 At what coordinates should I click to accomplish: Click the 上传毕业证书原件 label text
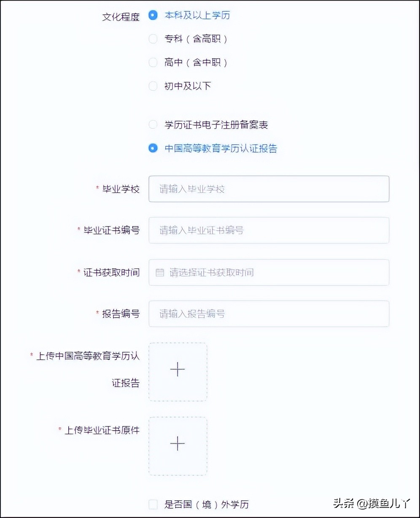pos(102,430)
